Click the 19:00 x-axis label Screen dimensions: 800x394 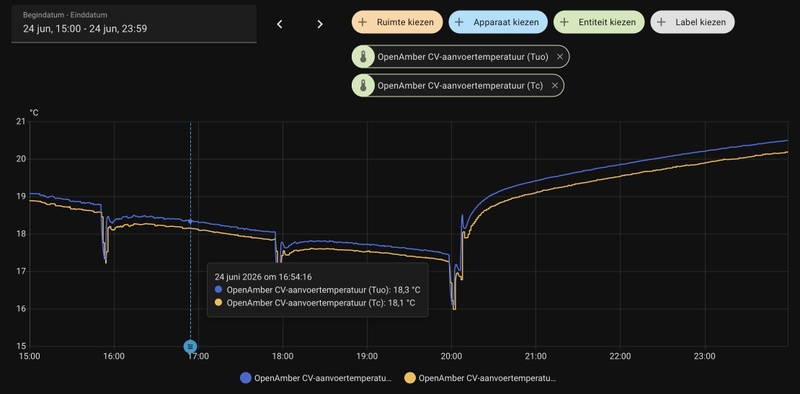[x=367, y=356]
